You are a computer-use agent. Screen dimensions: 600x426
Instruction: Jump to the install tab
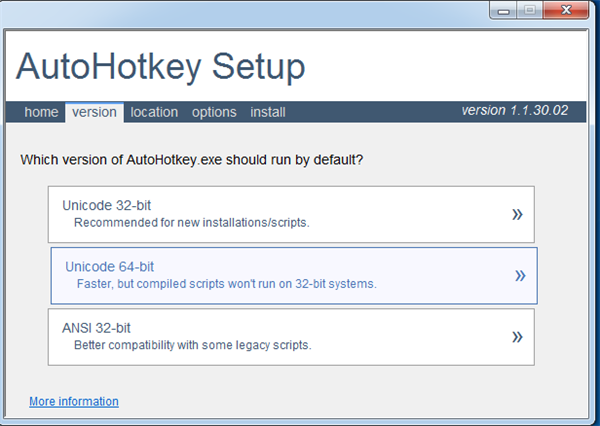click(x=268, y=112)
